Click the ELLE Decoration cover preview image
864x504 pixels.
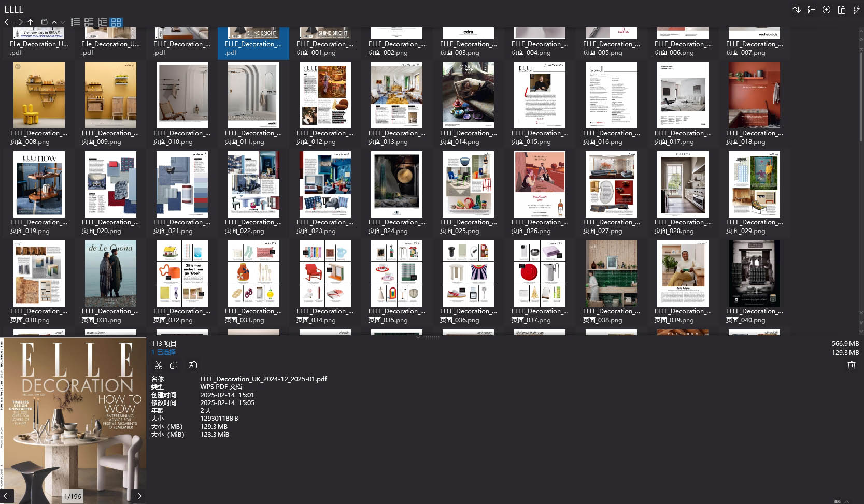[73, 420]
